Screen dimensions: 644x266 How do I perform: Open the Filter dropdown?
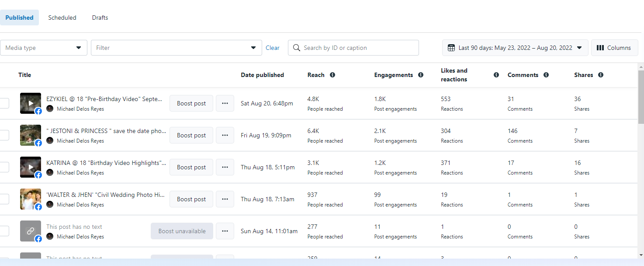point(177,48)
